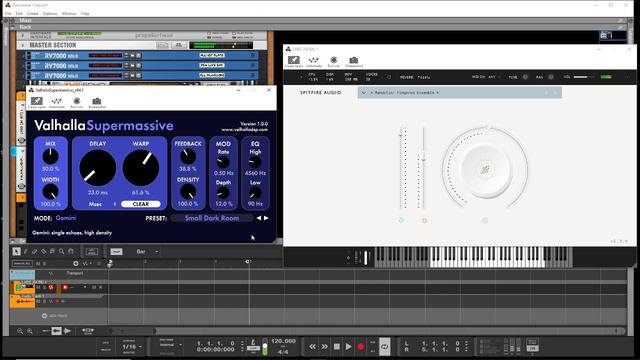Viewport: 640px width, 360px height.
Task: Select the Mute tool in sequencer toolbar
Action: pyautogui.click(x=52, y=251)
